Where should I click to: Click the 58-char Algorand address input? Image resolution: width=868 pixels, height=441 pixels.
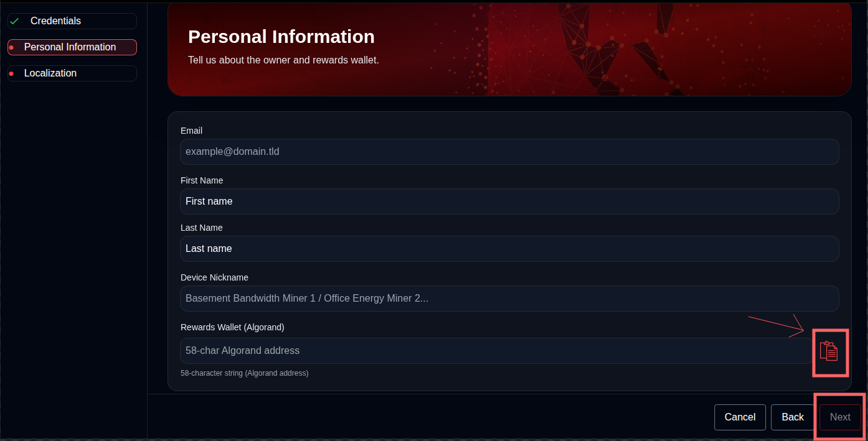(495, 351)
